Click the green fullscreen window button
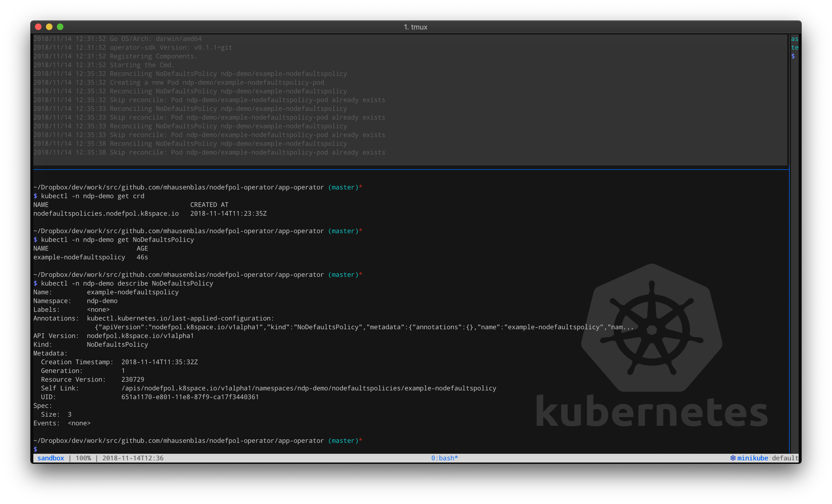This screenshot has width=832, height=504. tap(60, 27)
